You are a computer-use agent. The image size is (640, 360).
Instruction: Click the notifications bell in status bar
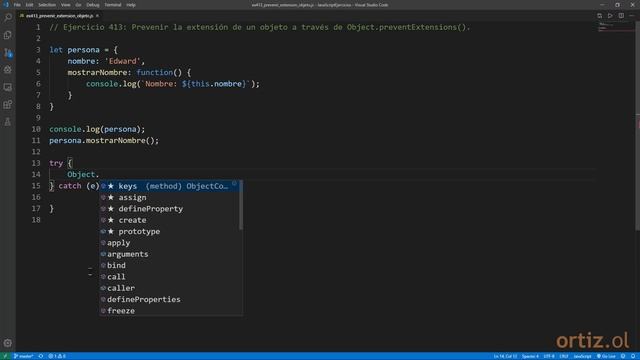tap(633, 356)
